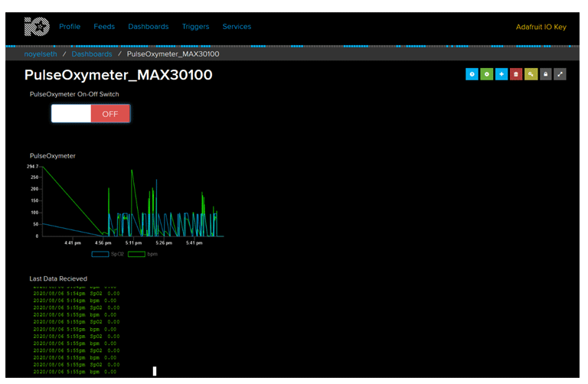
Task: Open the Feeds menu
Action: (104, 27)
